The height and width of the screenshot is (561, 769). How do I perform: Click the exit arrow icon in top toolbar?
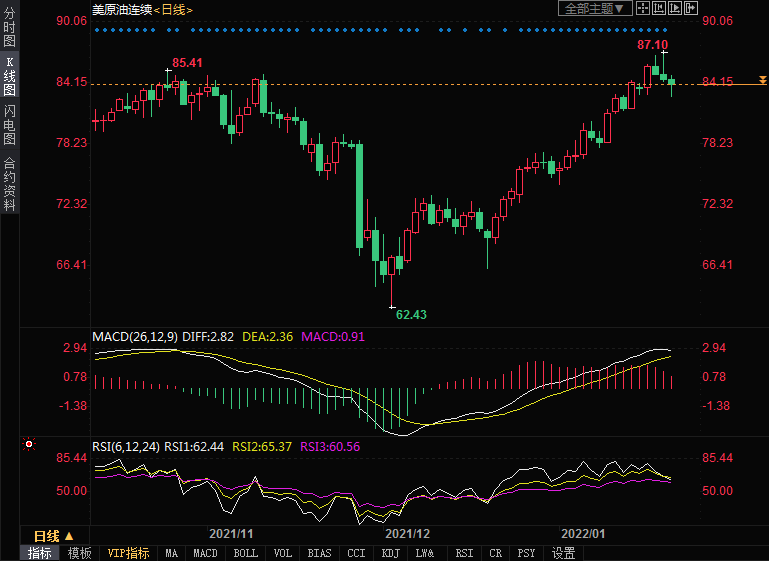click(x=691, y=9)
